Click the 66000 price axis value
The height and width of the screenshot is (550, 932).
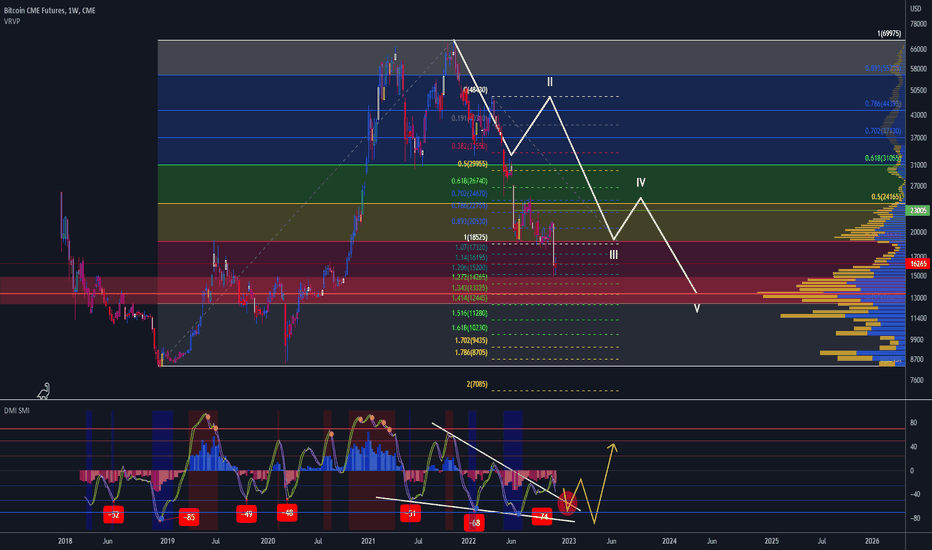(918, 49)
